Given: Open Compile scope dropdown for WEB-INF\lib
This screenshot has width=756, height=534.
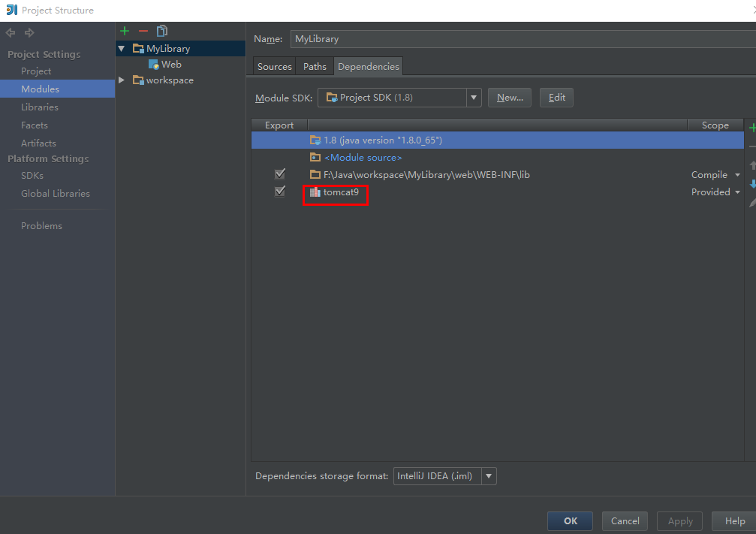Looking at the screenshot, I should [737, 175].
